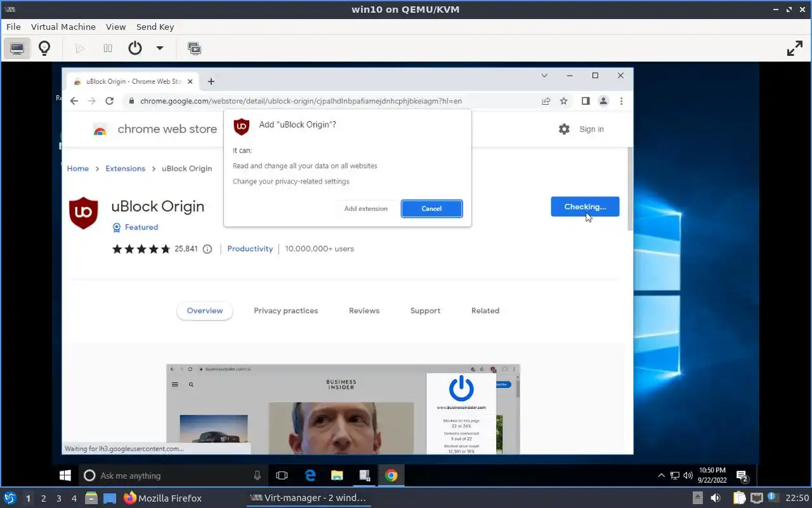Click the ratings info icon

pyautogui.click(x=207, y=249)
